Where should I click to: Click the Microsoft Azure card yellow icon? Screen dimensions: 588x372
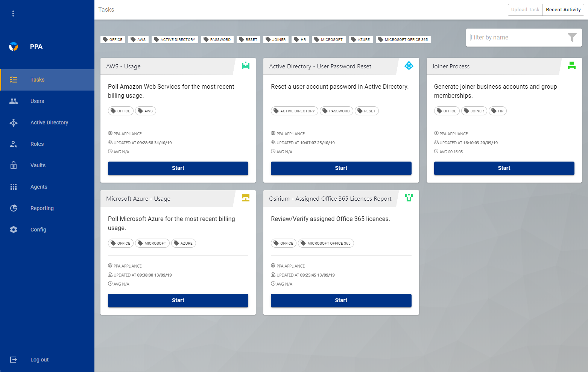click(246, 198)
